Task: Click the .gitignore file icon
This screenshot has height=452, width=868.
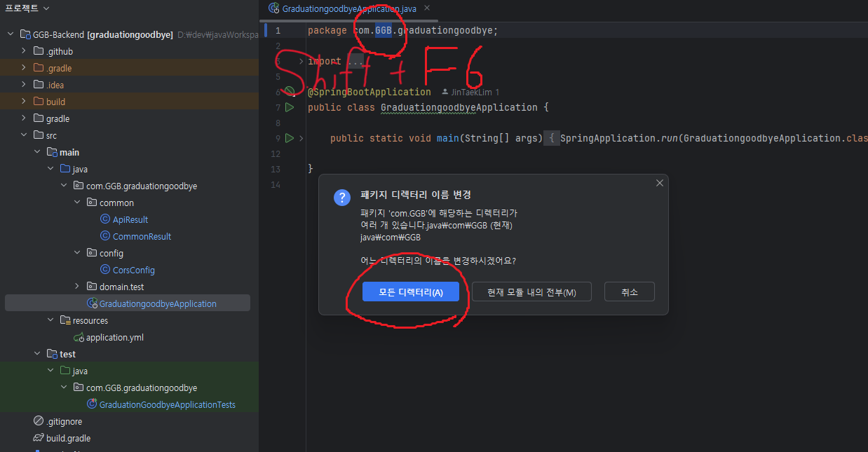Action: coord(36,421)
